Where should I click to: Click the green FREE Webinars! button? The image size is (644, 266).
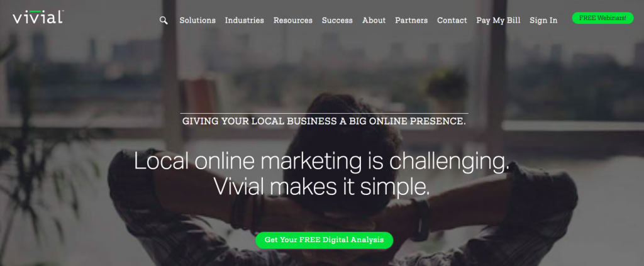pyautogui.click(x=602, y=18)
